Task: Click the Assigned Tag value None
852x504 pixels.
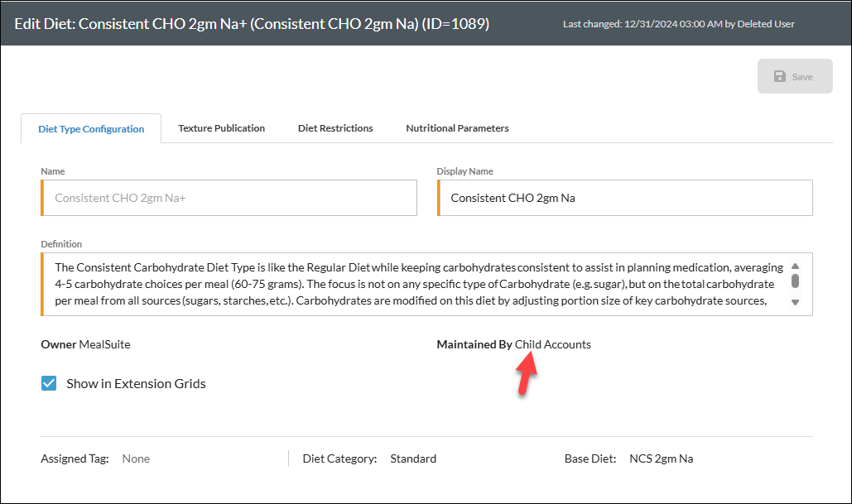Action: (x=136, y=458)
